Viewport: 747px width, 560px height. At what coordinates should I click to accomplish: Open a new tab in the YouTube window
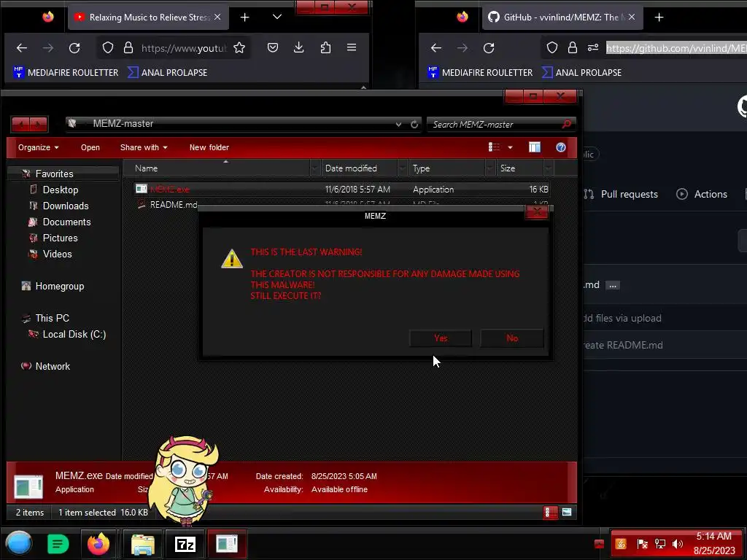pyautogui.click(x=245, y=17)
